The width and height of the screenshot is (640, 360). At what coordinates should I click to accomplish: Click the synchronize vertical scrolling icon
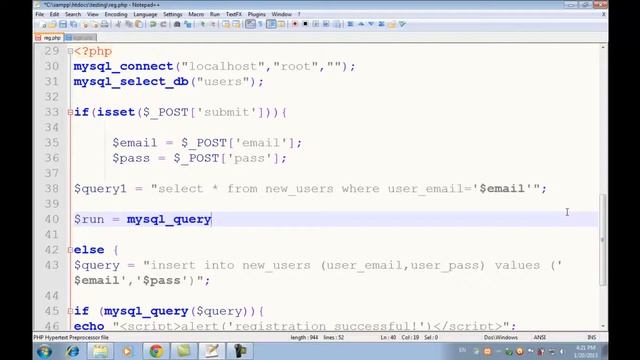click(x=226, y=24)
